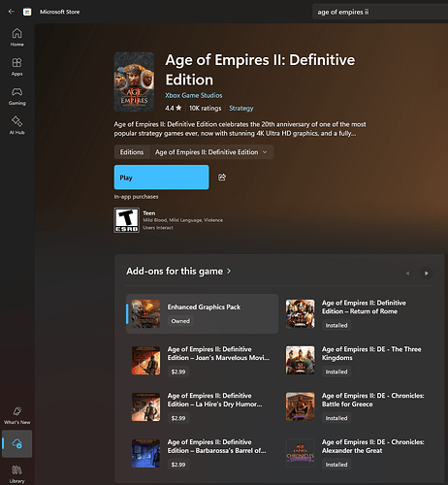Click Installed badge under Battle for Greece
Screen dimensions: 448x485
pos(336,418)
